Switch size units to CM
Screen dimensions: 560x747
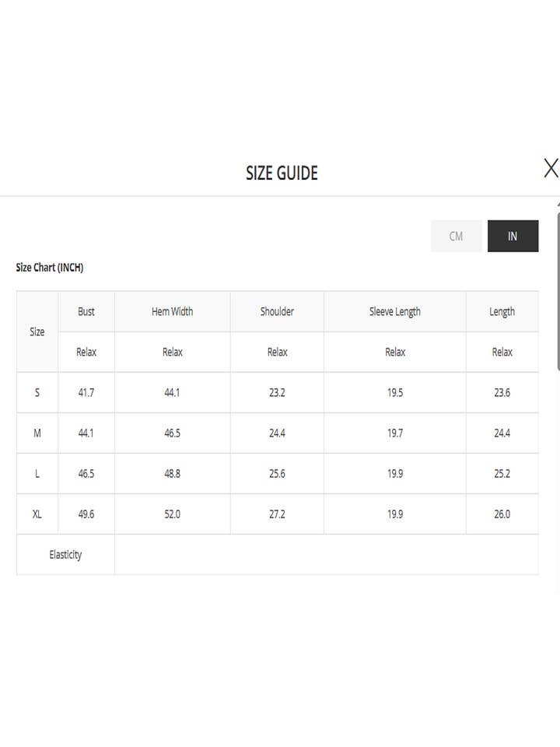click(456, 237)
